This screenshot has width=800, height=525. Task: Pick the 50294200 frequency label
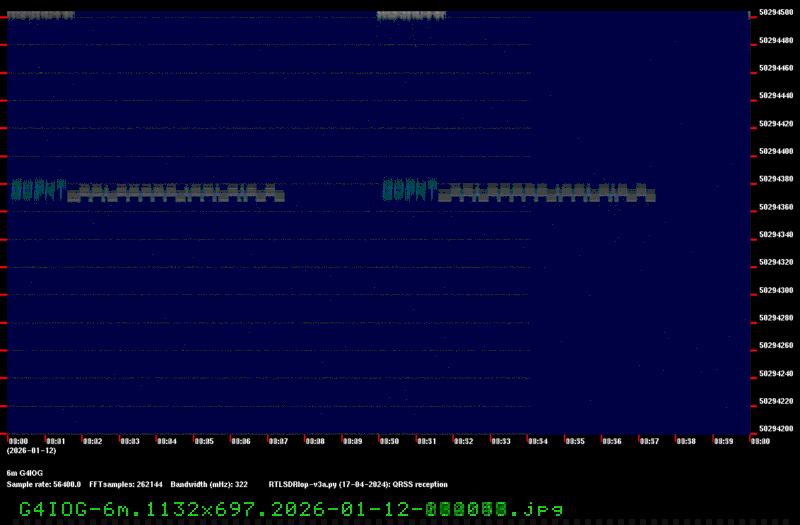click(x=776, y=428)
